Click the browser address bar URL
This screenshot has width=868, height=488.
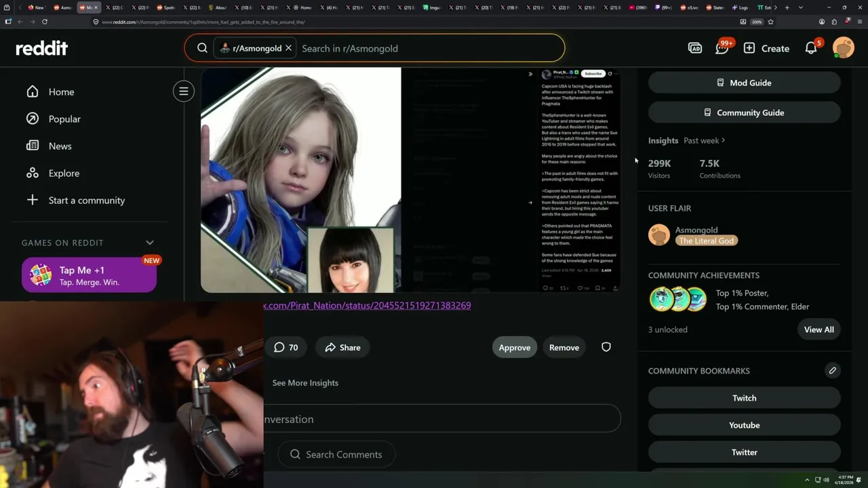[x=203, y=22]
